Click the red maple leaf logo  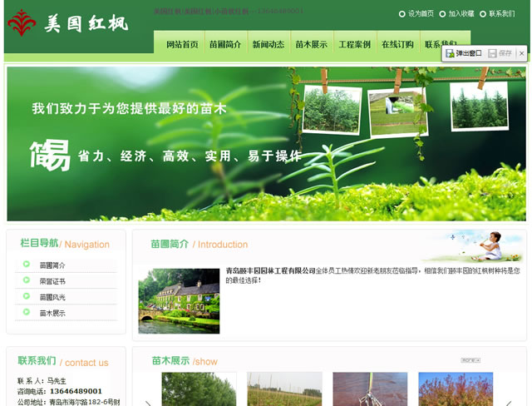pos(21,23)
